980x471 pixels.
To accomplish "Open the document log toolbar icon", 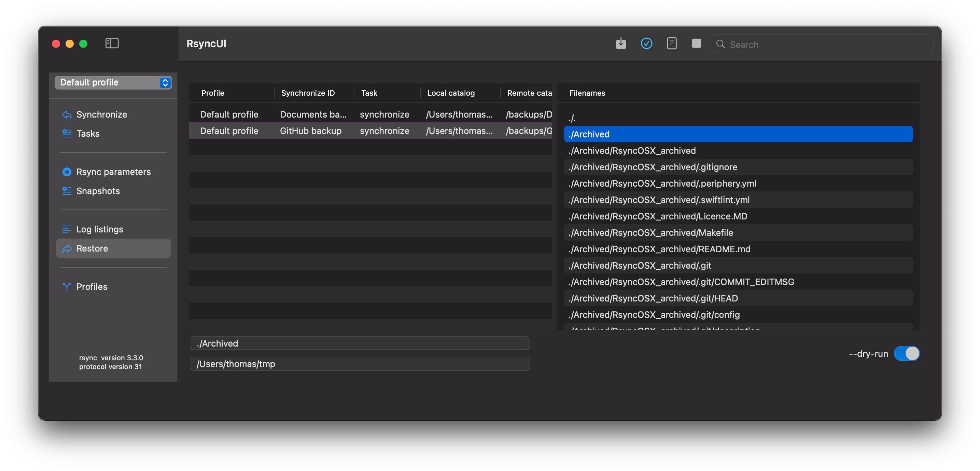I will click(671, 43).
